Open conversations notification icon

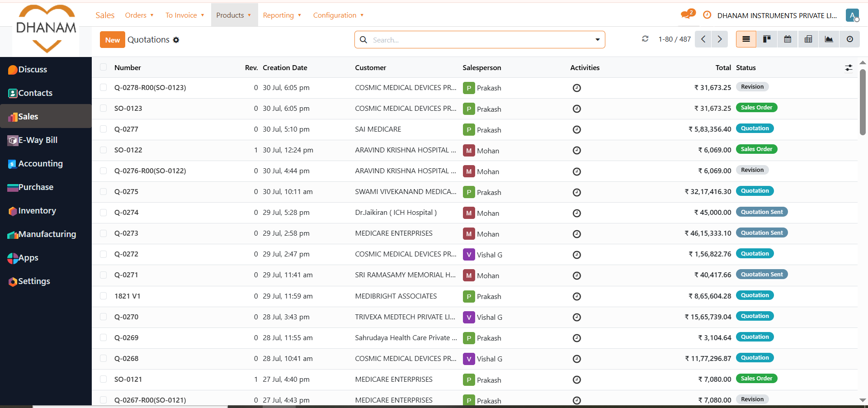coord(687,14)
